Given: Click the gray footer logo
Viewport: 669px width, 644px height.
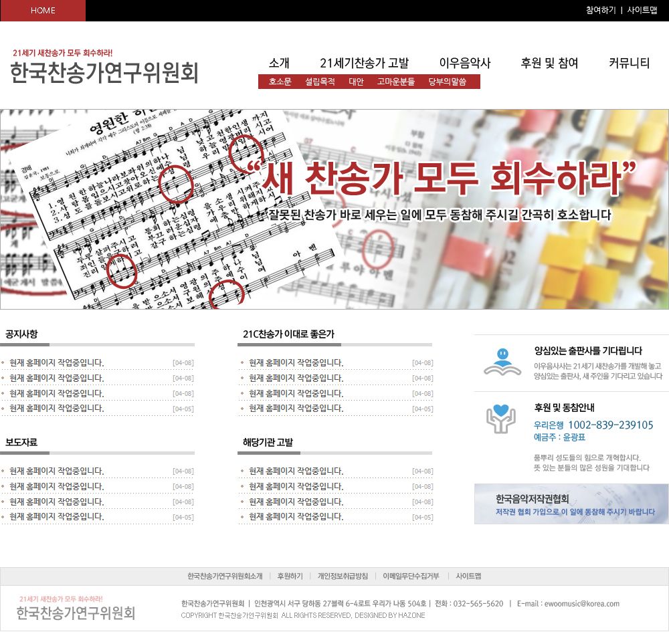Looking at the screenshot, I should coord(76,609).
